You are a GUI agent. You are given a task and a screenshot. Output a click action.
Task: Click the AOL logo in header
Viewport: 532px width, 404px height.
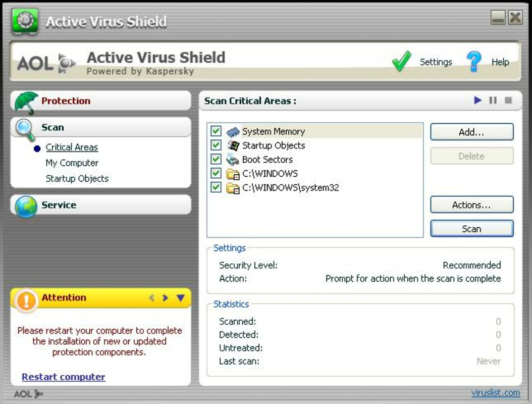(46, 63)
